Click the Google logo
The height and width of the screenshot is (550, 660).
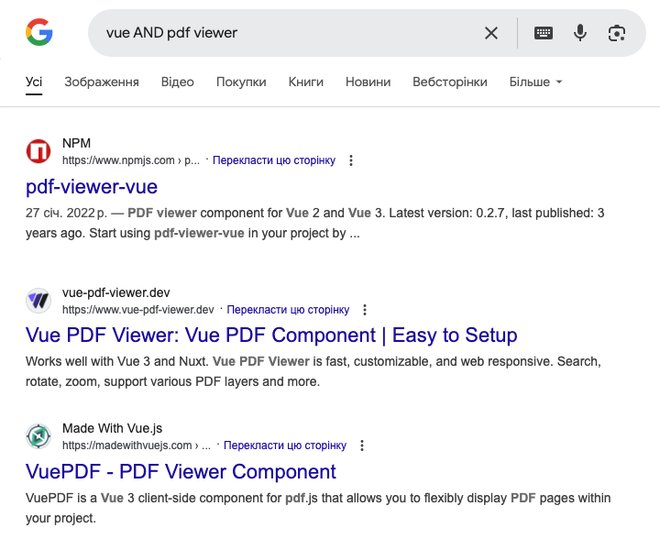(39, 32)
